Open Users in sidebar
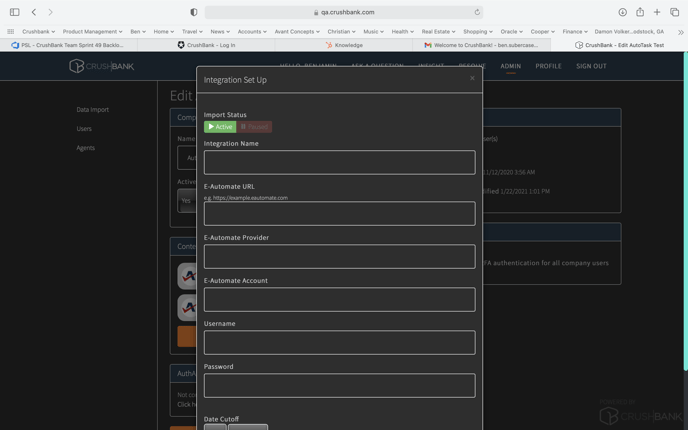 coord(84,129)
